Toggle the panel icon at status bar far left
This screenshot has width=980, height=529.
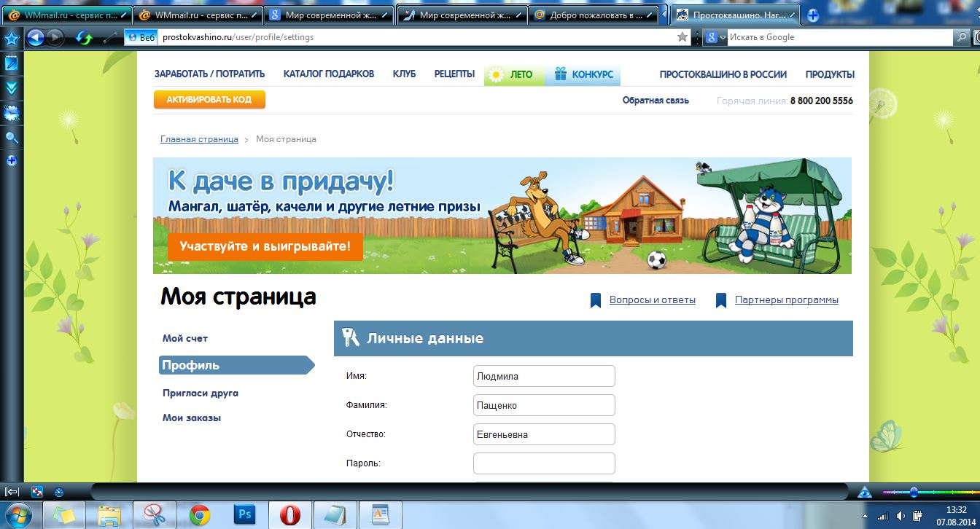(x=12, y=492)
